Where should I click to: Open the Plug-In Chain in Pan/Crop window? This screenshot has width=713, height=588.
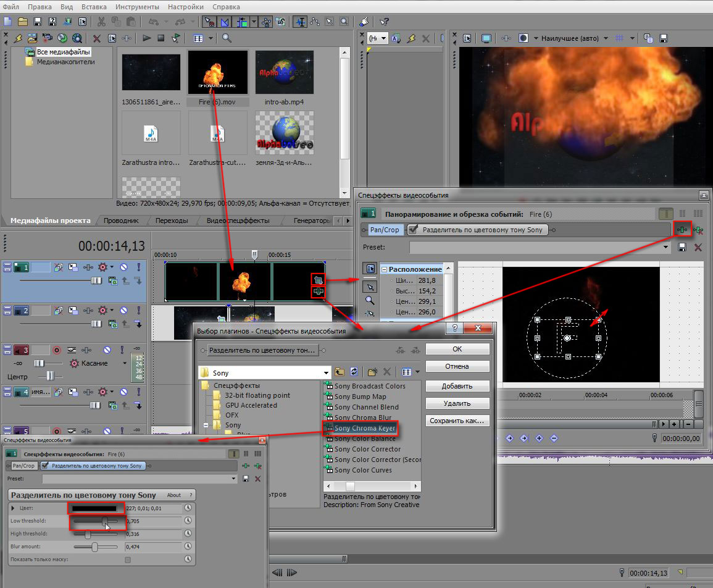[682, 230]
